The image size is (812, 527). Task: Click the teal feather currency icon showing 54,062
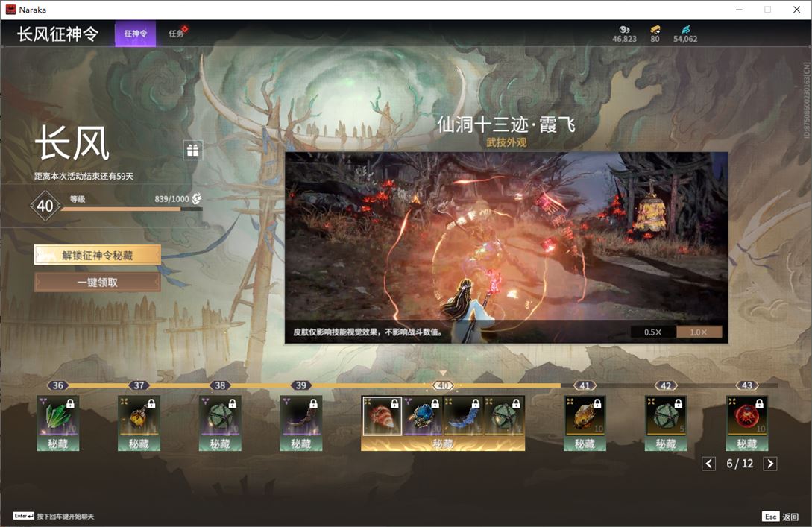[685, 30]
